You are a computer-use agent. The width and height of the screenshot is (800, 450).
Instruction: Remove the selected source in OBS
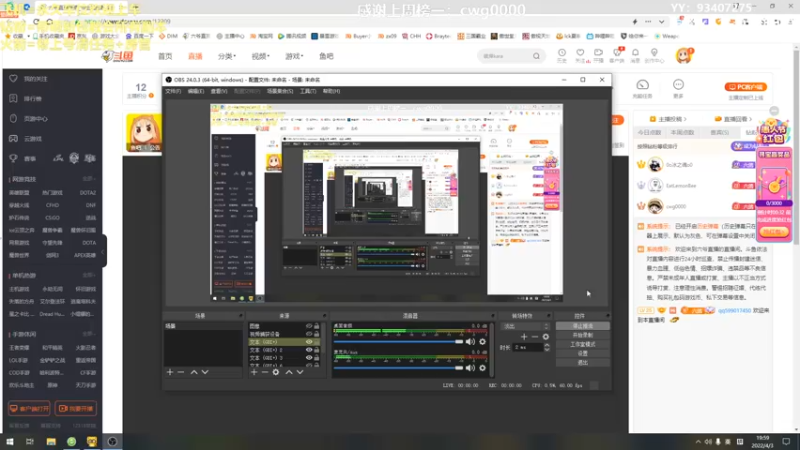point(265,372)
